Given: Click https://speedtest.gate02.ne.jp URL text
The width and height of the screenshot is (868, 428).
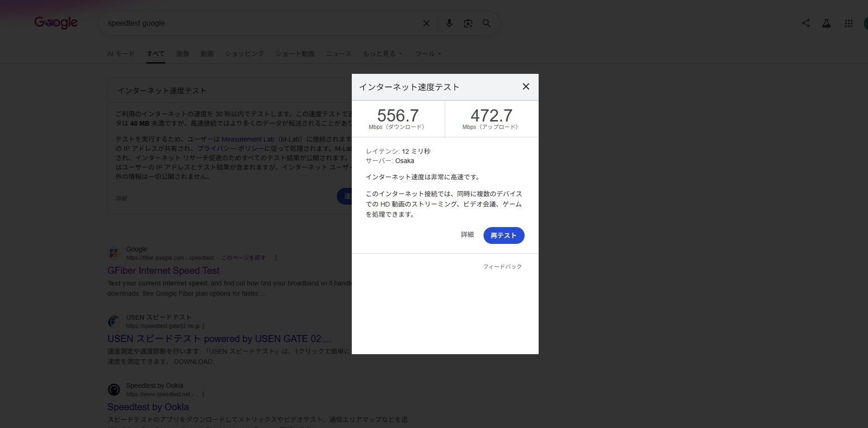Looking at the screenshot, I should tap(163, 326).
